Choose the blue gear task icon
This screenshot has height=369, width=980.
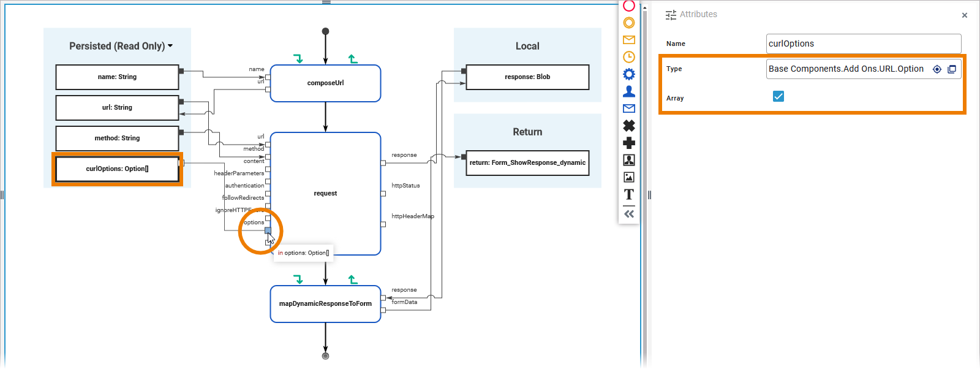(x=629, y=74)
